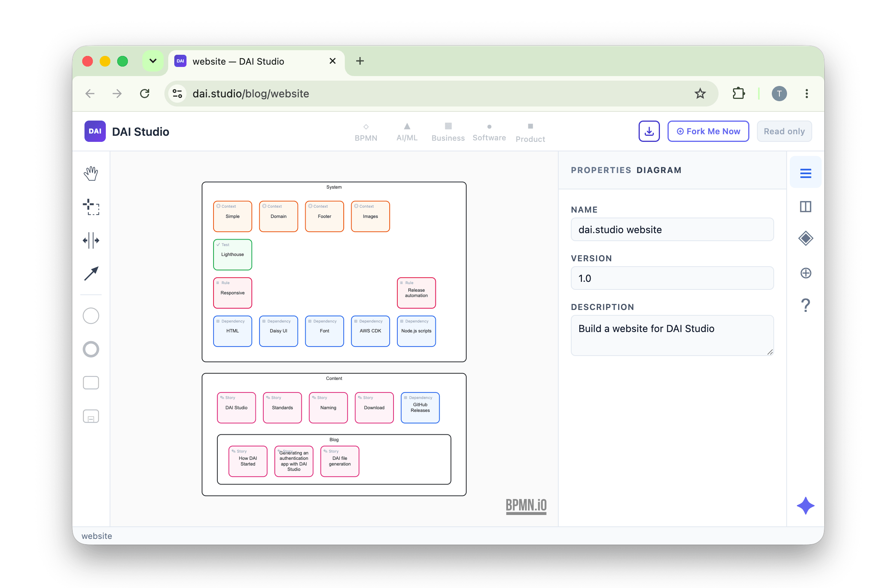
Task: Pick the thick circle end event shape
Action: [x=91, y=349]
